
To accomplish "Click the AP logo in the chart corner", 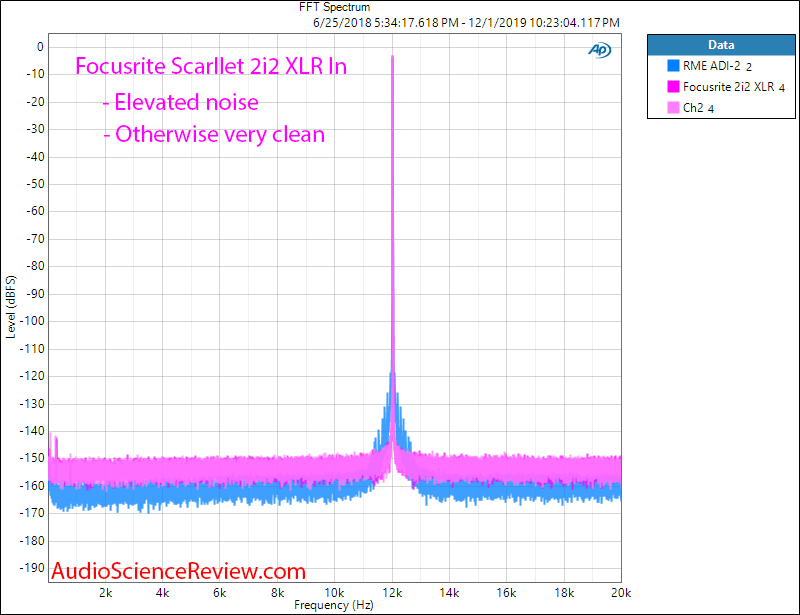I will pyautogui.click(x=599, y=50).
